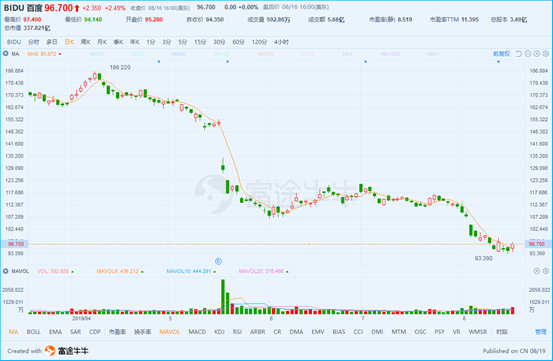This screenshot has height=361, width=553.
Task: Switch to the 1分 one-minute chart
Action: click(151, 42)
